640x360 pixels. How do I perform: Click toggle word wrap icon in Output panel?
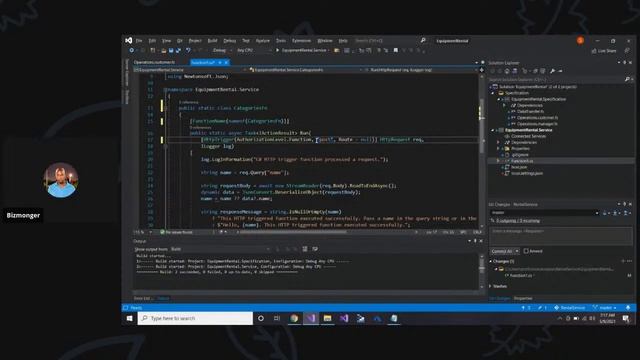coord(315,249)
